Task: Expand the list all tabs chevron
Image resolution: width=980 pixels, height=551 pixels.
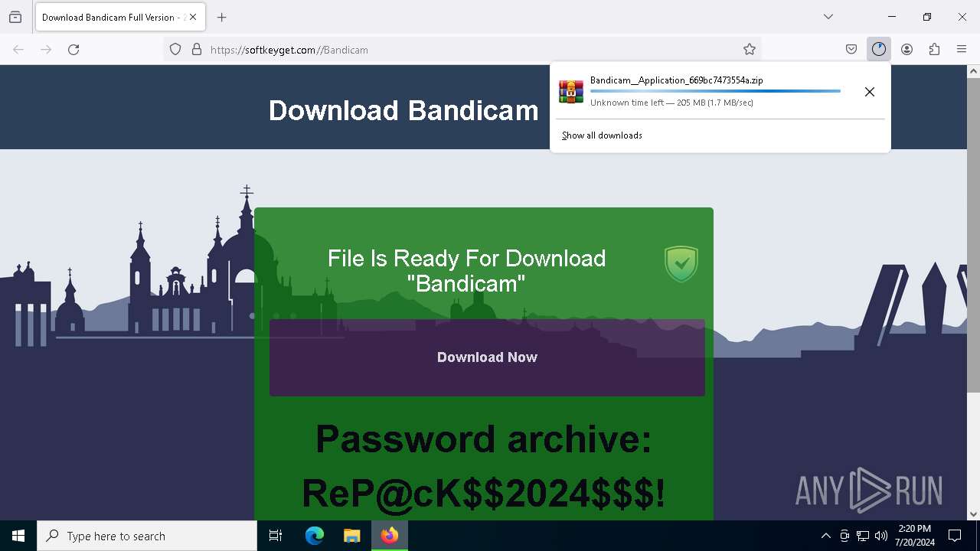Action: [828, 17]
